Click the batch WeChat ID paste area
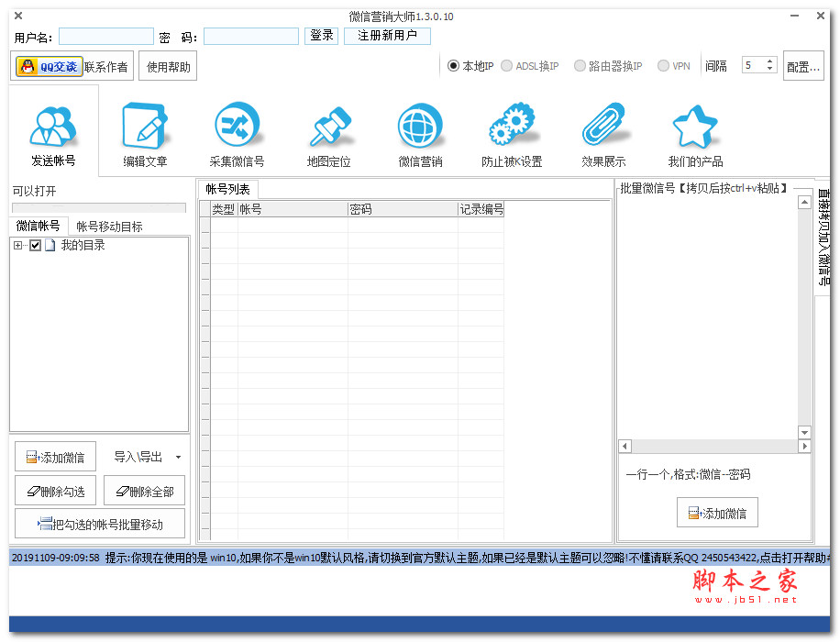 point(708,316)
